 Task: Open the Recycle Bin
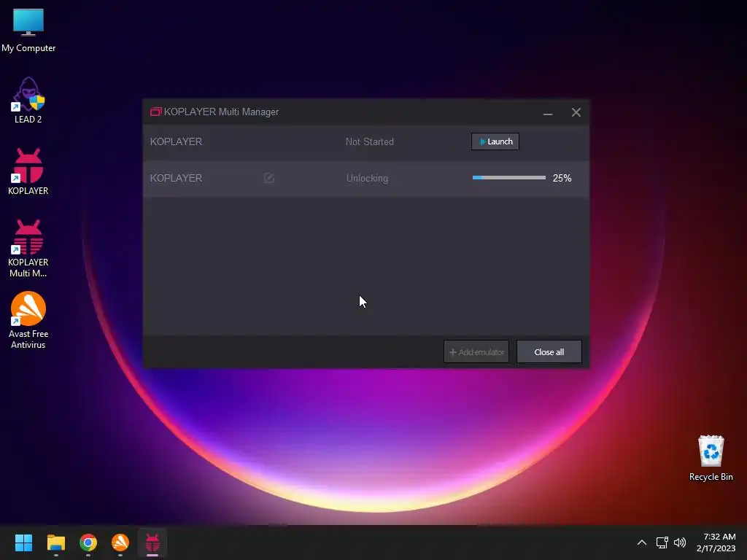[x=711, y=458]
